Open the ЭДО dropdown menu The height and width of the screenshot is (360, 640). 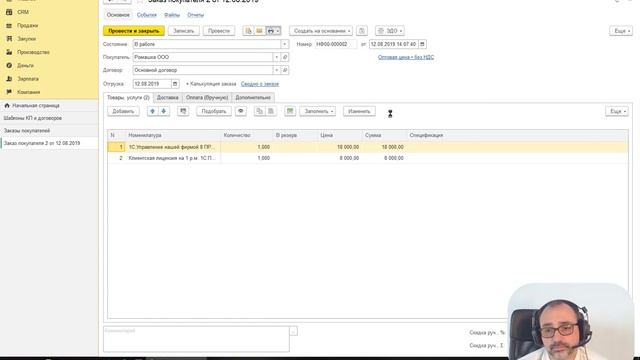point(389,31)
